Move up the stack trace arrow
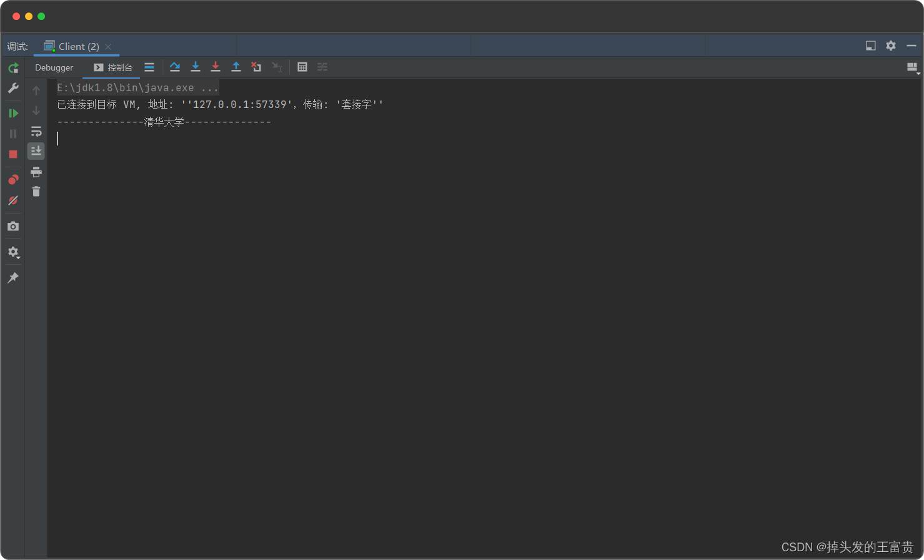924x560 pixels. 36,91
